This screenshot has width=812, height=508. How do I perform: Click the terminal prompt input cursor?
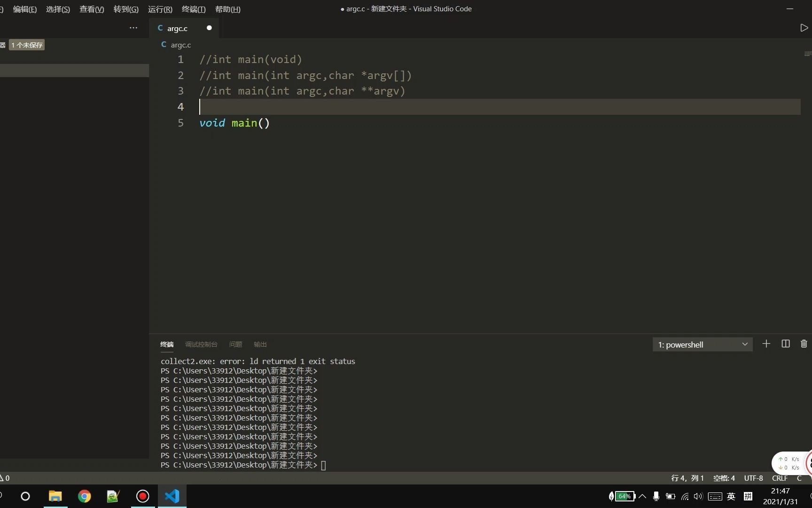point(323,465)
